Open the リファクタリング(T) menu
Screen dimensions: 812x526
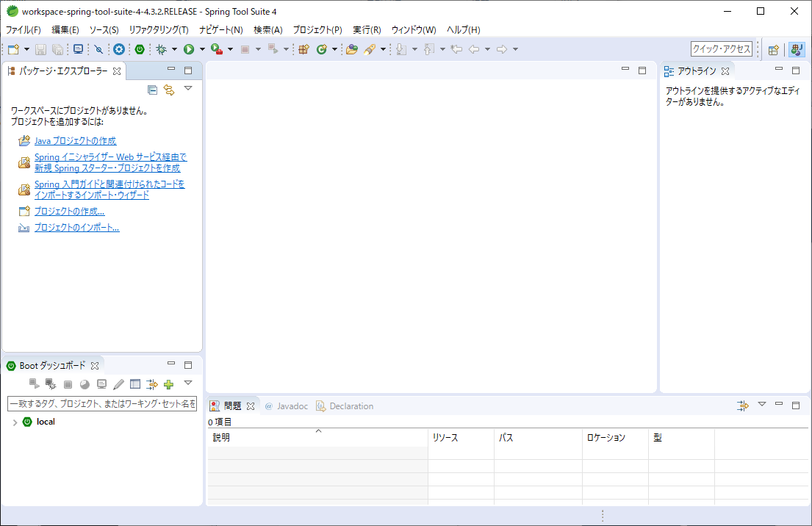point(159,30)
